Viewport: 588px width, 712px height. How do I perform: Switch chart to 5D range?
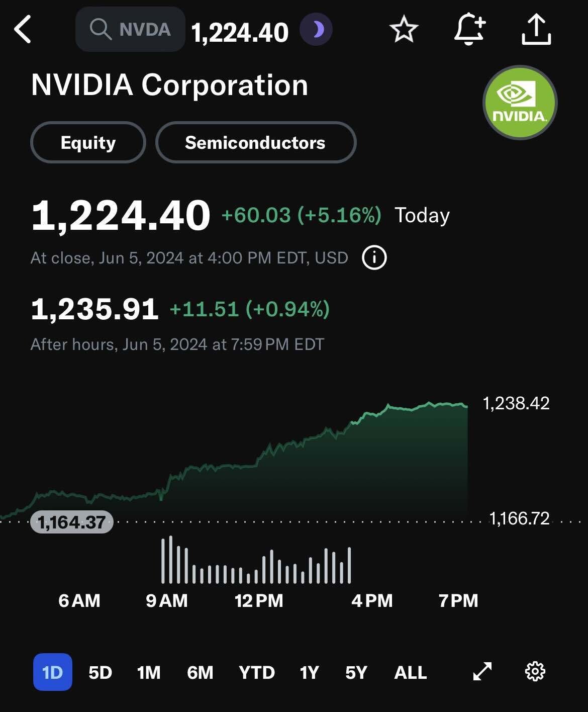pyautogui.click(x=100, y=672)
